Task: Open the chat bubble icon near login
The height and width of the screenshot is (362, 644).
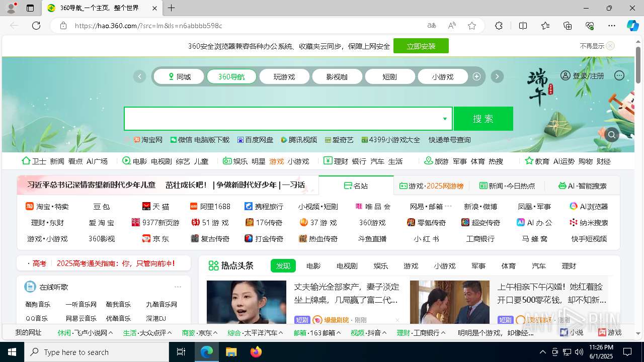Action: coord(619,75)
